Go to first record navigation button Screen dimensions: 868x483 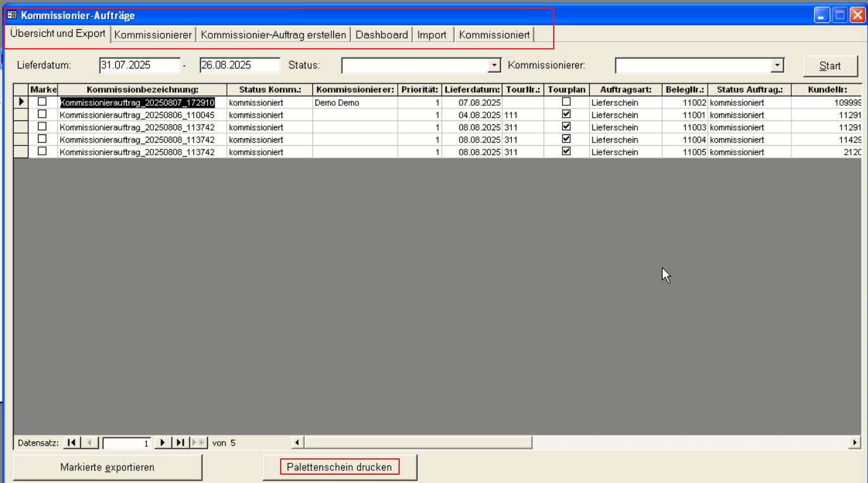pos(72,442)
